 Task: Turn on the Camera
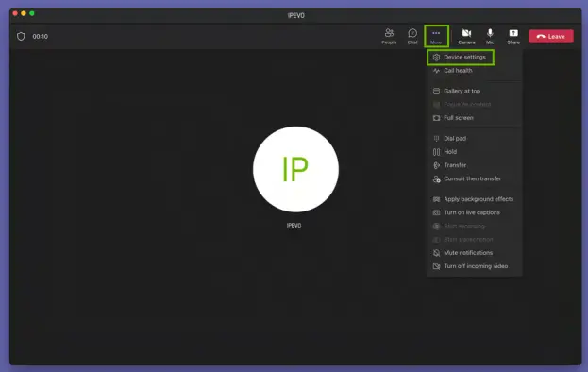(466, 37)
